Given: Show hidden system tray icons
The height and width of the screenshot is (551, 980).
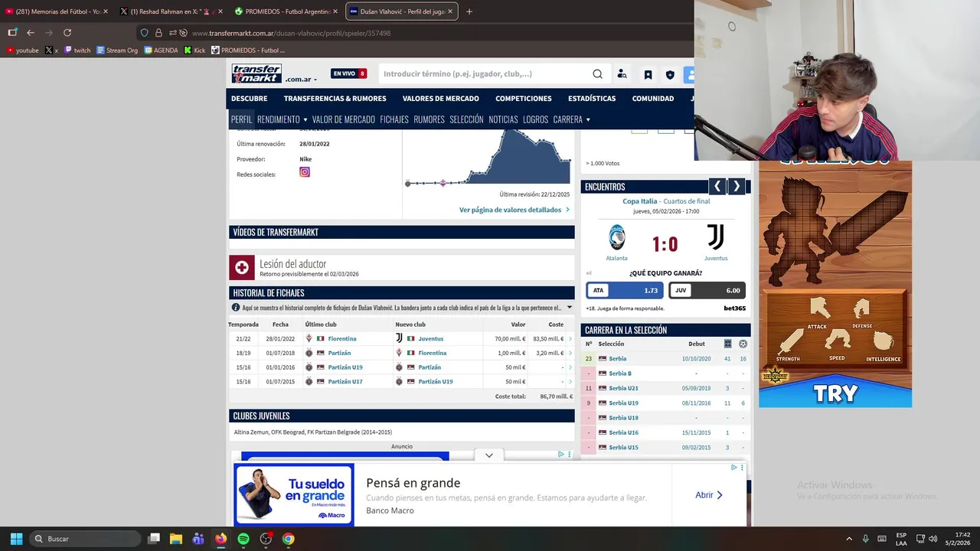Looking at the screenshot, I should (848, 539).
